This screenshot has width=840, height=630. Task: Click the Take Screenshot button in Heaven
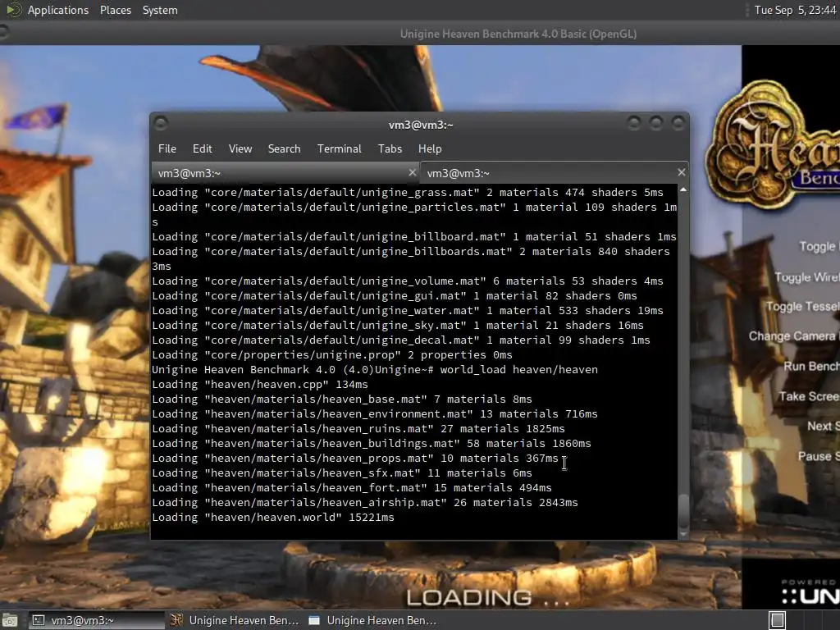(809, 396)
